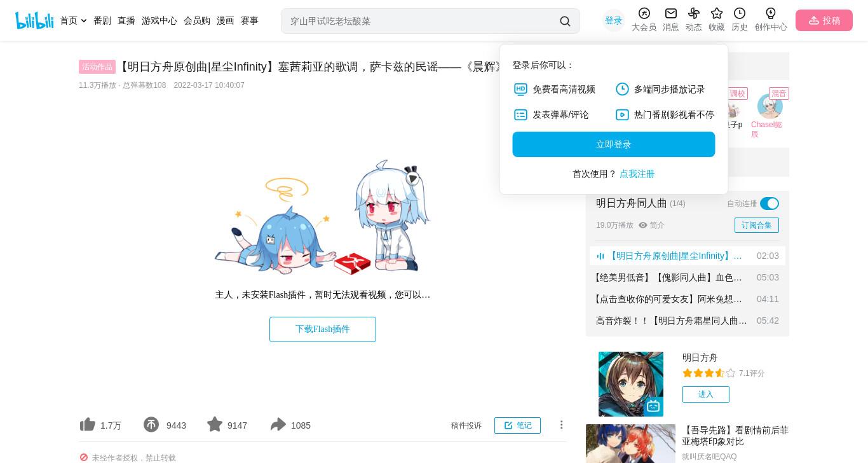The width and height of the screenshot is (868, 463).
Task: Click the 点我注册 register link
Action: point(637,174)
